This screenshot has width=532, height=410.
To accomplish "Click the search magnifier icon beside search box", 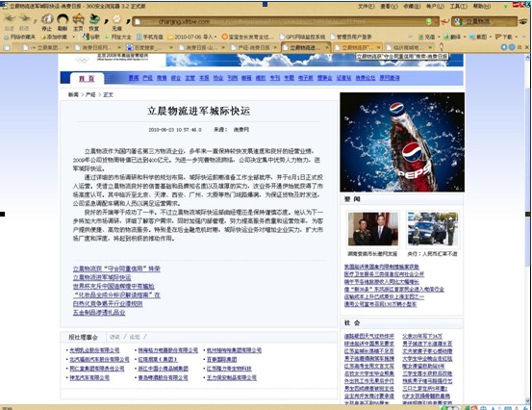I will (524, 22).
